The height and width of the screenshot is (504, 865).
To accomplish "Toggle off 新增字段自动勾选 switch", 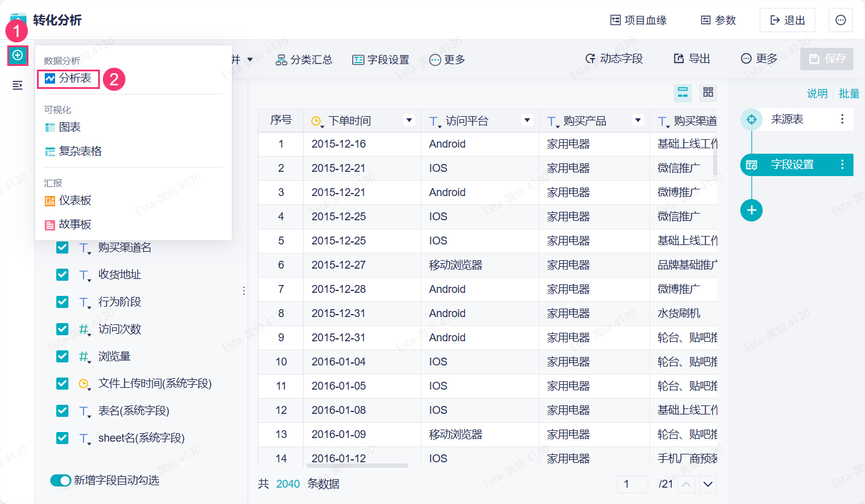I will pos(61,480).
